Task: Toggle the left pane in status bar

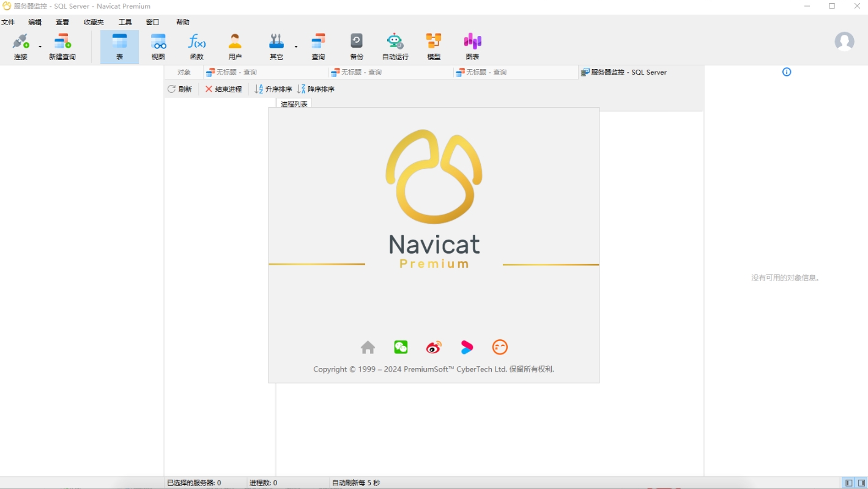Action: [848, 483]
